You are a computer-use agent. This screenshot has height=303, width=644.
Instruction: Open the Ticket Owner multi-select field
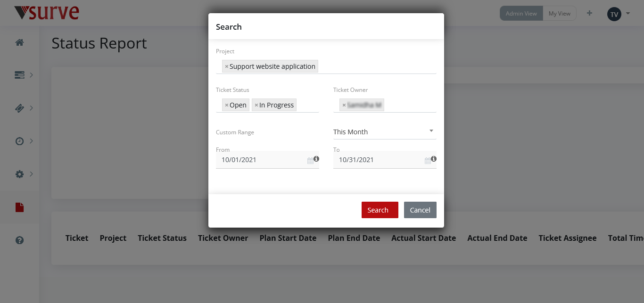pyautogui.click(x=385, y=105)
